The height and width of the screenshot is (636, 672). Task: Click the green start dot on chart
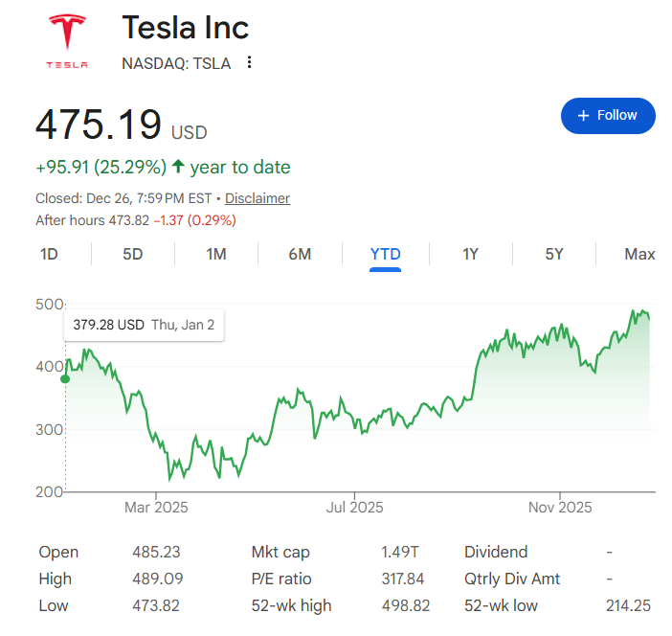[x=65, y=378]
